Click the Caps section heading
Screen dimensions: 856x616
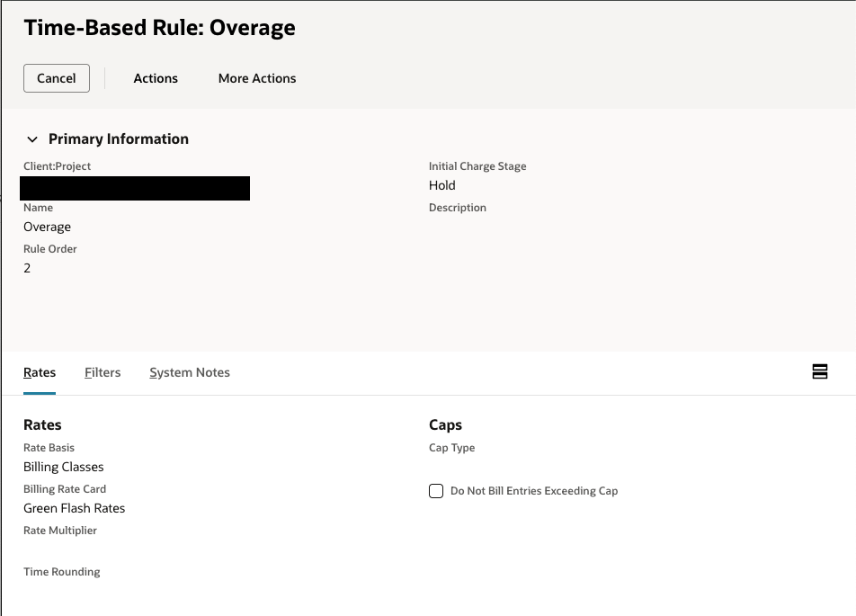(x=445, y=424)
